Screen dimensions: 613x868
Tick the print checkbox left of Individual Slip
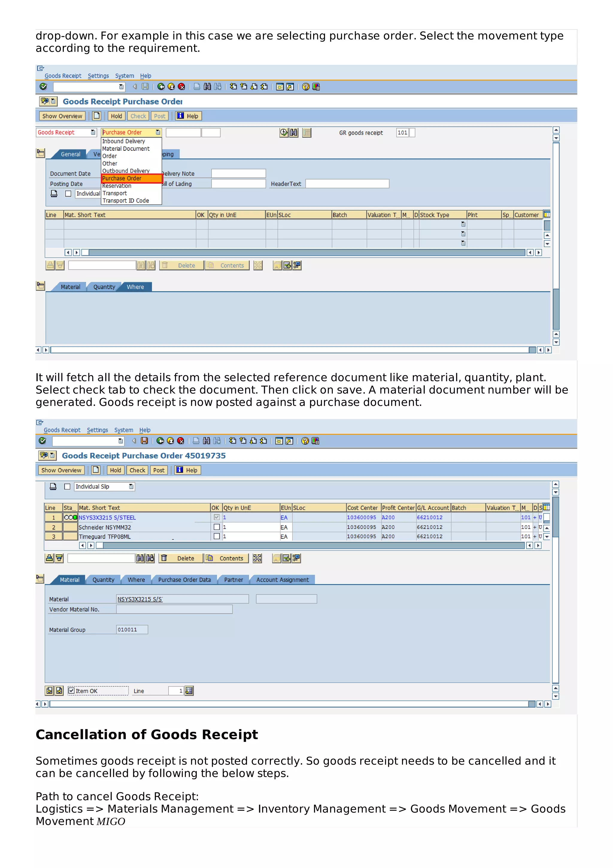pos(67,486)
